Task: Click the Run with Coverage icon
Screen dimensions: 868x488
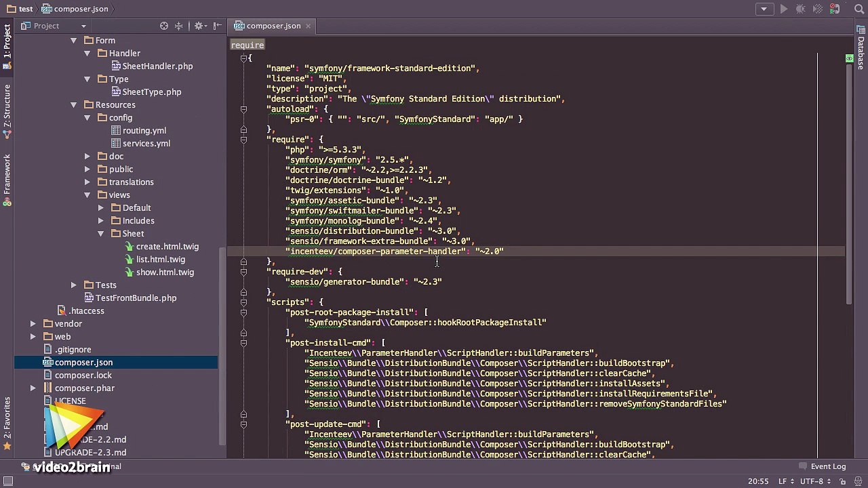Action: click(x=817, y=9)
